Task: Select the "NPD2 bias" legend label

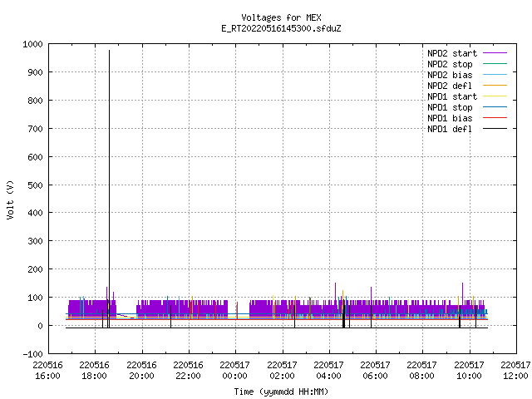Action: (450, 75)
